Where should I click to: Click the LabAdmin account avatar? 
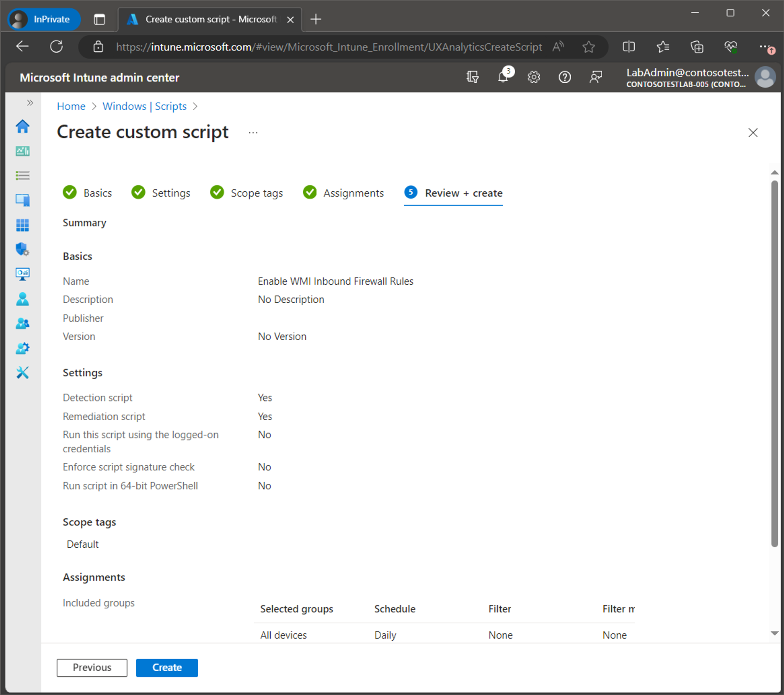(765, 77)
